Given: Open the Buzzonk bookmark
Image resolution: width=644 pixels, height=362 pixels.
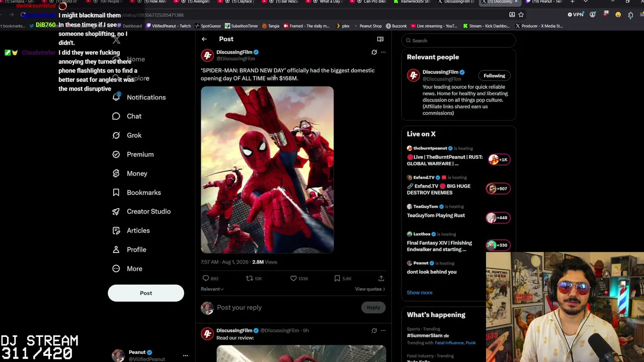Looking at the screenshot, I should pos(396,26).
